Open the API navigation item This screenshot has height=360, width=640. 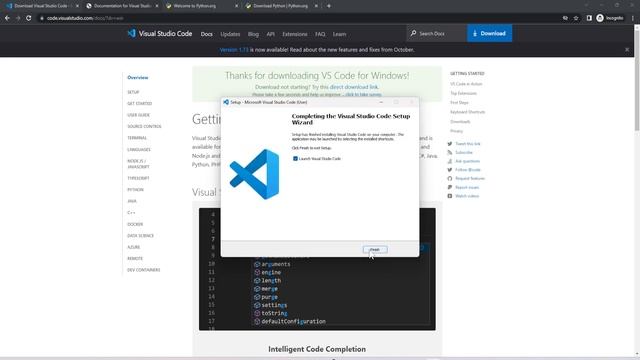click(x=270, y=34)
